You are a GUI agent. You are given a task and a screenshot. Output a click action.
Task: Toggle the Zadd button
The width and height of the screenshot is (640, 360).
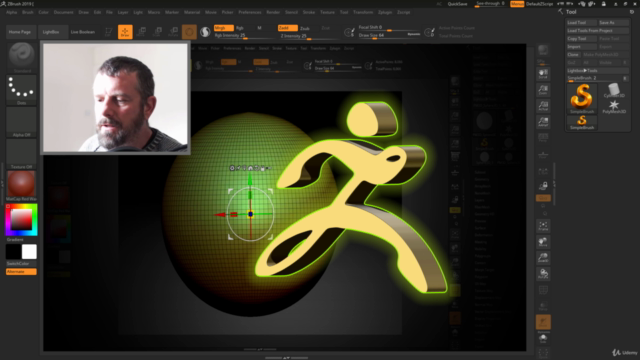[x=287, y=28]
